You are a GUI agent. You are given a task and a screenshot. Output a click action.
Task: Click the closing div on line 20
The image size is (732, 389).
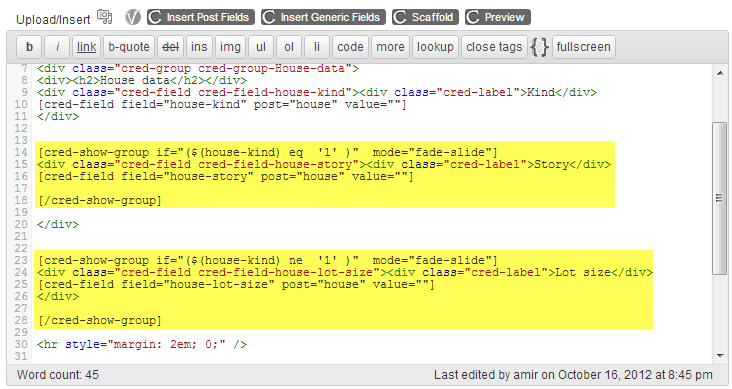pos(58,224)
